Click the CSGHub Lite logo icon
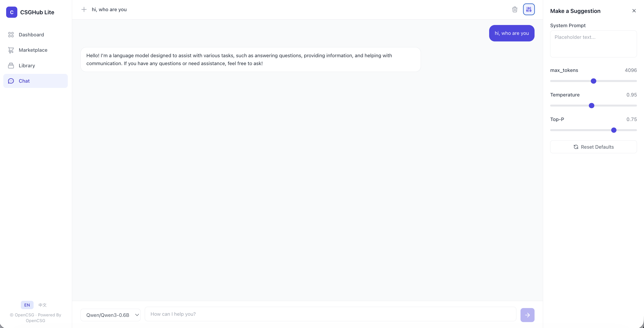The image size is (644, 328). 11,12
